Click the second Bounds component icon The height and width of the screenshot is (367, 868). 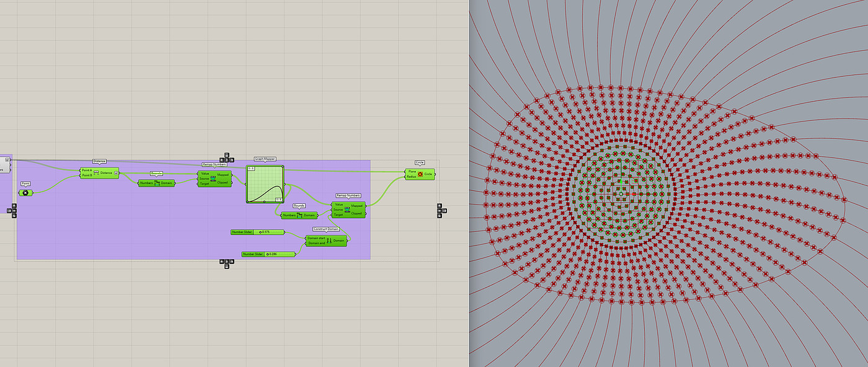[299, 215]
